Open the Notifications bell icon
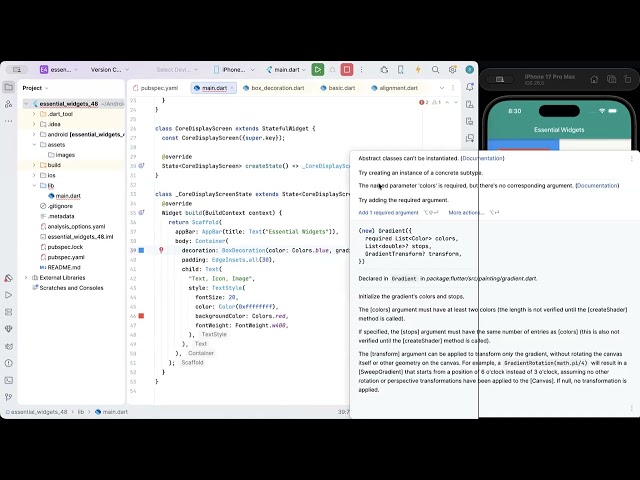This screenshot has width=640, height=480. pos(470,87)
